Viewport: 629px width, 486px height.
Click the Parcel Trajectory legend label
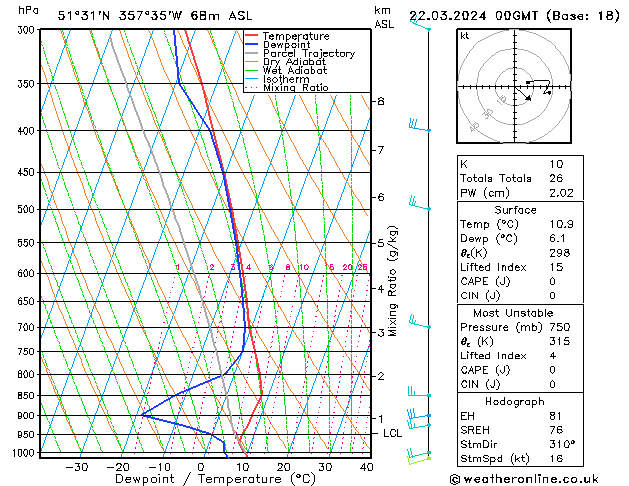point(309,53)
